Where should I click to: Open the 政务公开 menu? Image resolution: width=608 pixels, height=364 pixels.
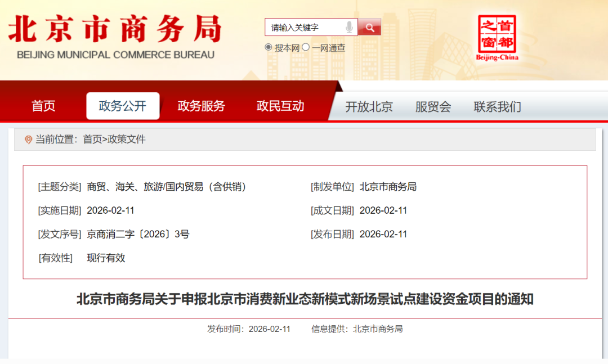123,106
